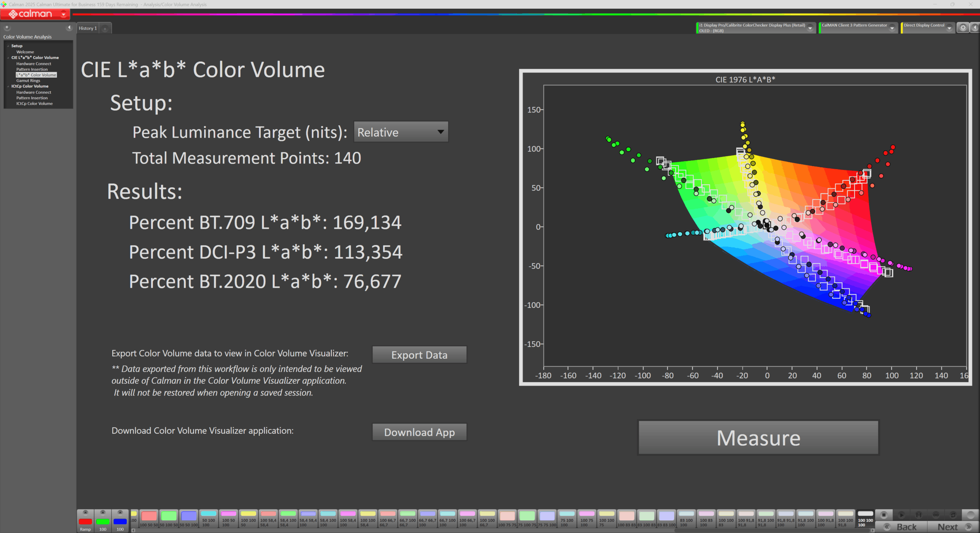Select the green 100 color swatch
The width and height of the screenshot is (980, 533).
[x=103, y=522]
